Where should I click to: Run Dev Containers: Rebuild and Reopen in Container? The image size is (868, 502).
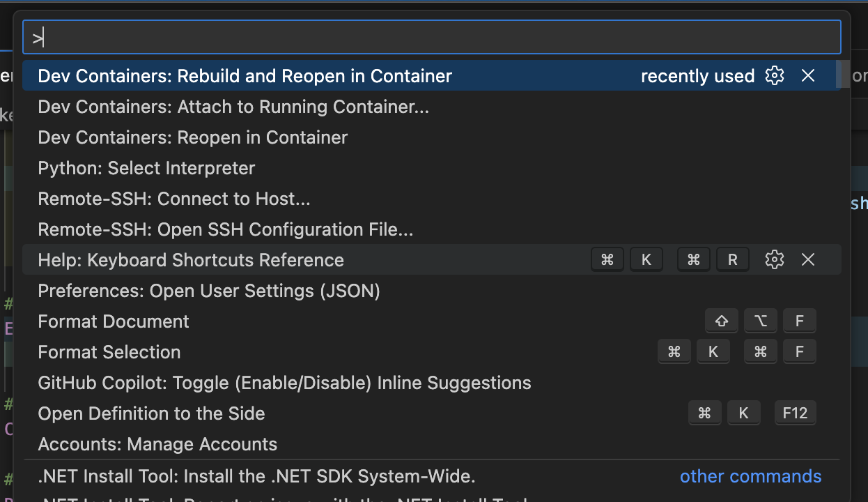coord(245,76)
